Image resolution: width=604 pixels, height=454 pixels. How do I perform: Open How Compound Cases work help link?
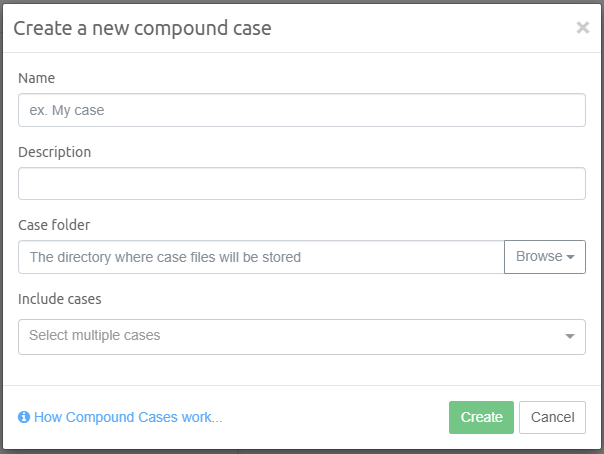pos(128,417)
